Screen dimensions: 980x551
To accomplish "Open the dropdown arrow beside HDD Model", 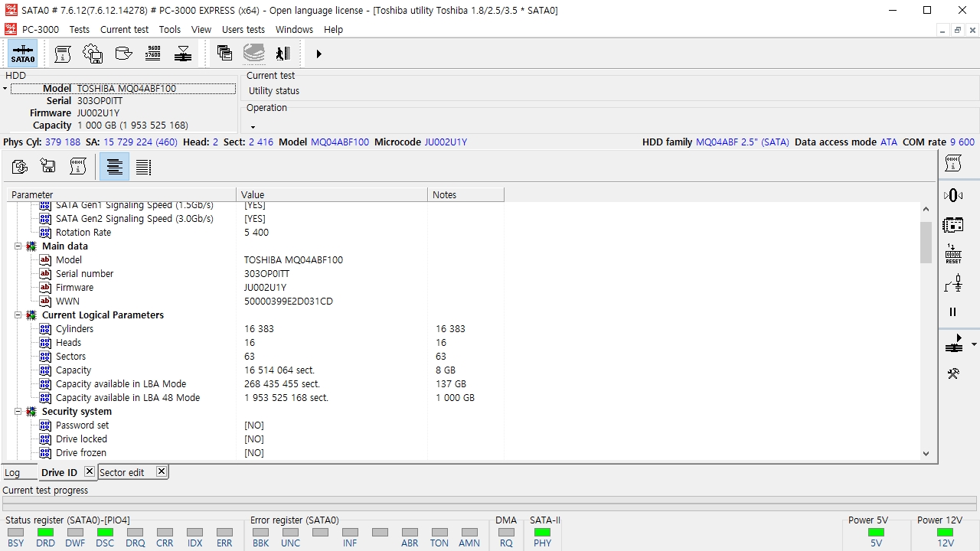I will 5,89.
